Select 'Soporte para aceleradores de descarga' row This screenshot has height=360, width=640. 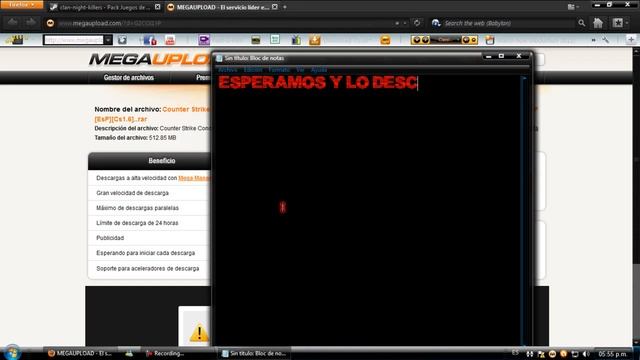(149, 269)
